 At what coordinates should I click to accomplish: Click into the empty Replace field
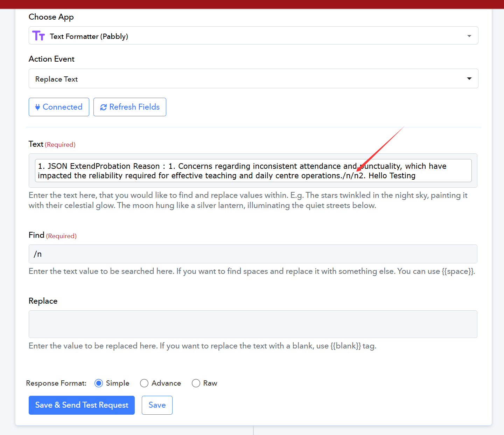pyautogui.click(x=253, y=324)
